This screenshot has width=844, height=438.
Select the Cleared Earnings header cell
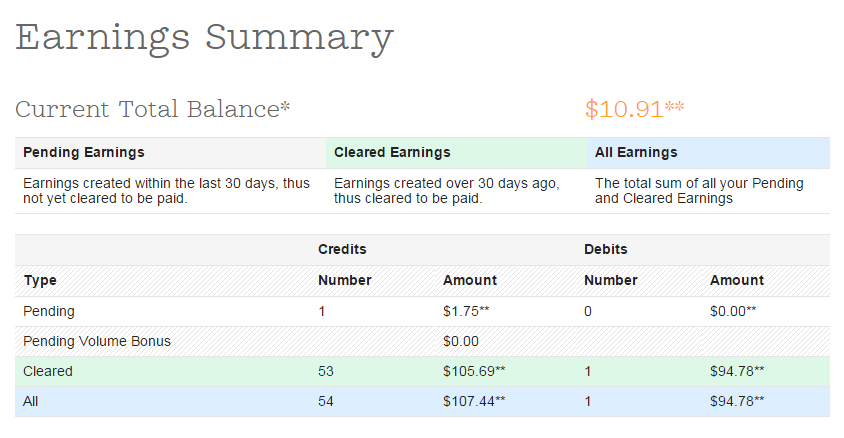pyautogui.click(x=456, y=153)
